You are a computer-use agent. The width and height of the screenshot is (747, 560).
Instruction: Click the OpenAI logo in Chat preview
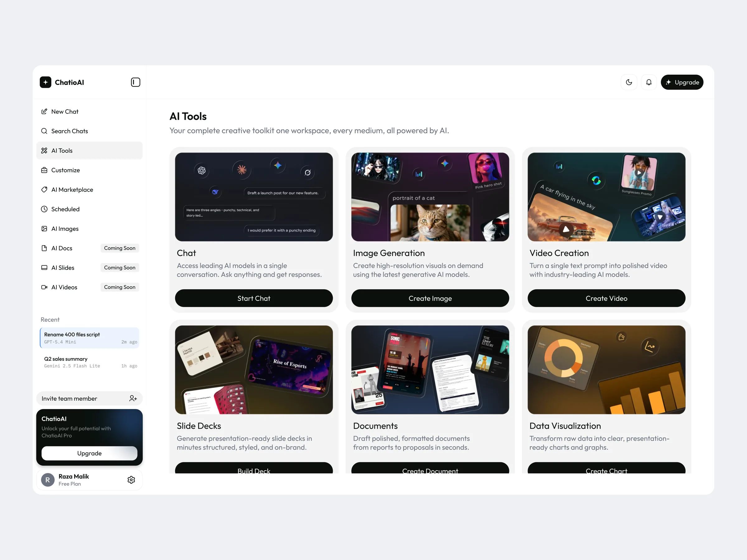click(202, 170)
